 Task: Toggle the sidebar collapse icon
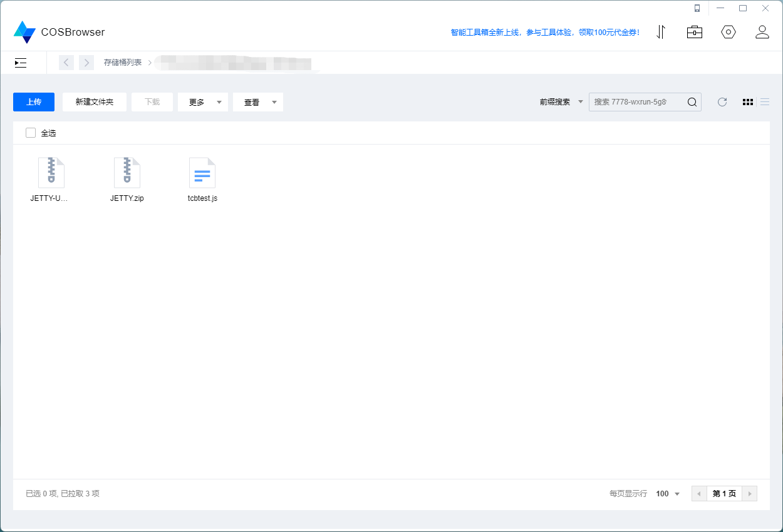[x=21, y=63]
